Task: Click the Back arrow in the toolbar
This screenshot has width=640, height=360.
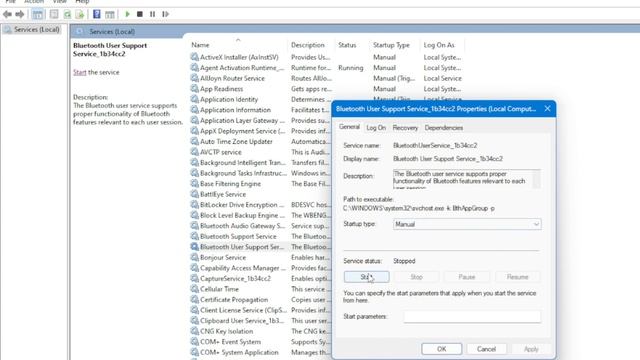Action: pyautogui.click(x=7, y=14)
